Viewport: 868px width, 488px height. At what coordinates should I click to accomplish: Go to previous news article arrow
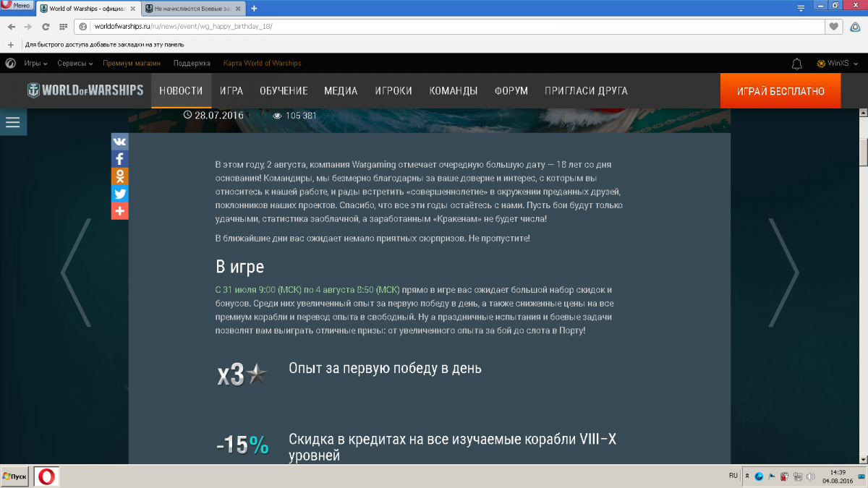pyautogui.click(x=76, y=273)
